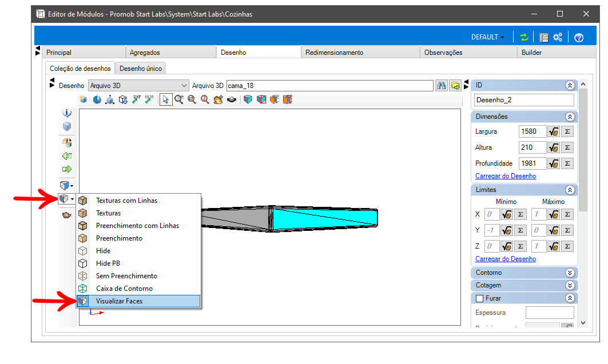This screenshot has height=364, width=608.
Task: Expand the Cotagem section
Action: pyautogui.click(x=570, y=285)
